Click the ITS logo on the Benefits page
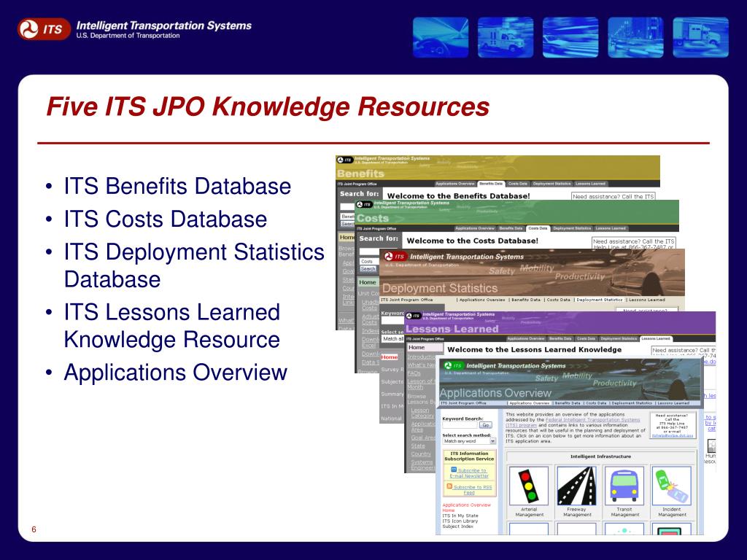This screenshot has height=560, width=747. (345, 160)
